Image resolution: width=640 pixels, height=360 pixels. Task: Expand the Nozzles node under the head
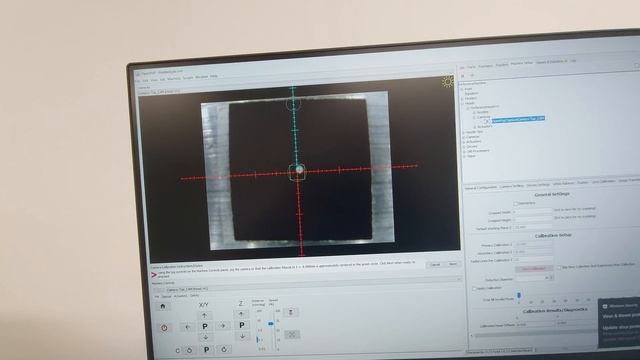(x=474, y=113)
